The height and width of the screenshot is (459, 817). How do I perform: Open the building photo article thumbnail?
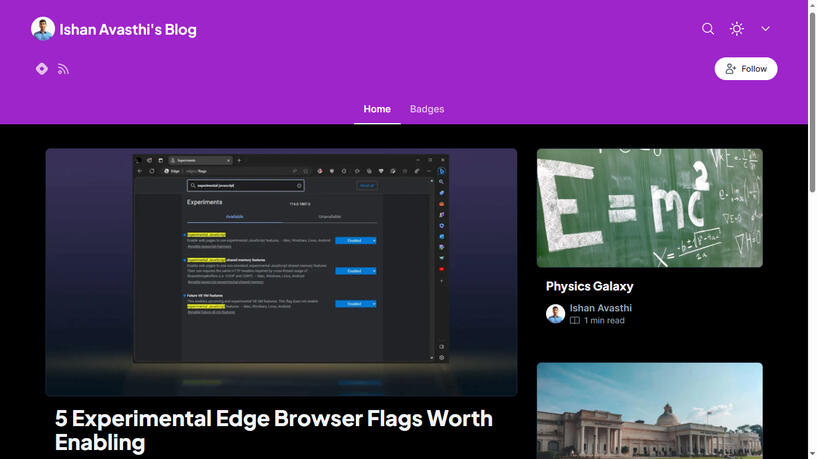pos(649,410)
